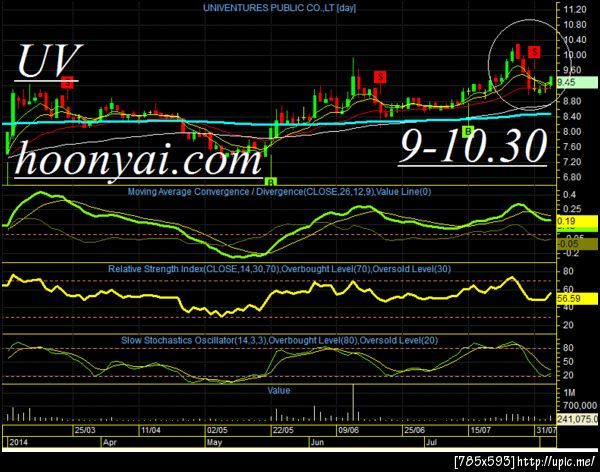Screen dimensions: 600x472
Task: Click the Jun month label
Action: (x=317, y=442)
